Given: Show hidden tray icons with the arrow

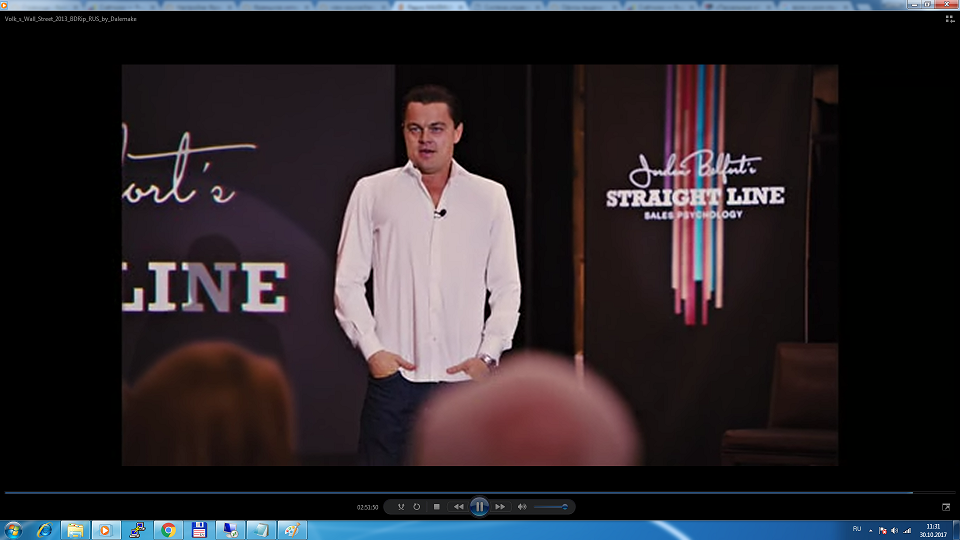Looking at the screenshot, I should click(x=871, y=531).
